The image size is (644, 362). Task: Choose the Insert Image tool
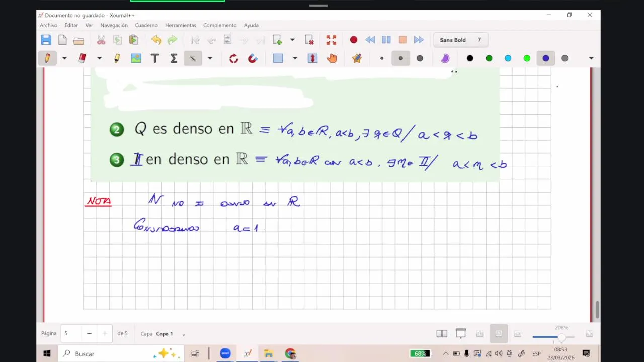[x=136, y=58]
